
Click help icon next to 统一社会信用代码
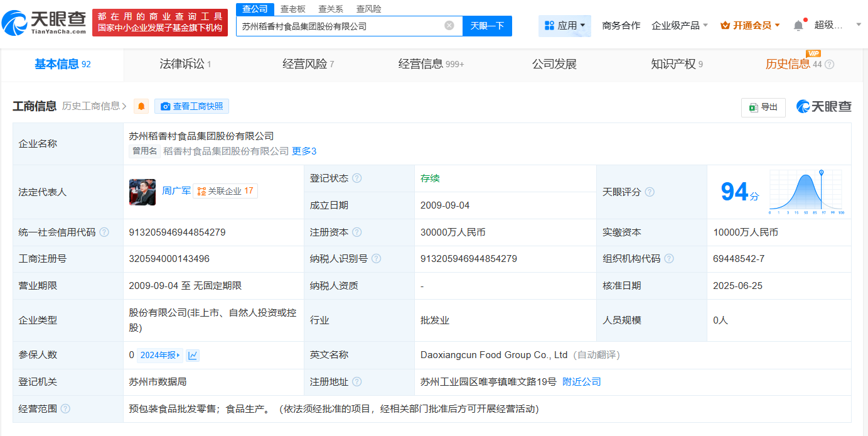(104, 232)
